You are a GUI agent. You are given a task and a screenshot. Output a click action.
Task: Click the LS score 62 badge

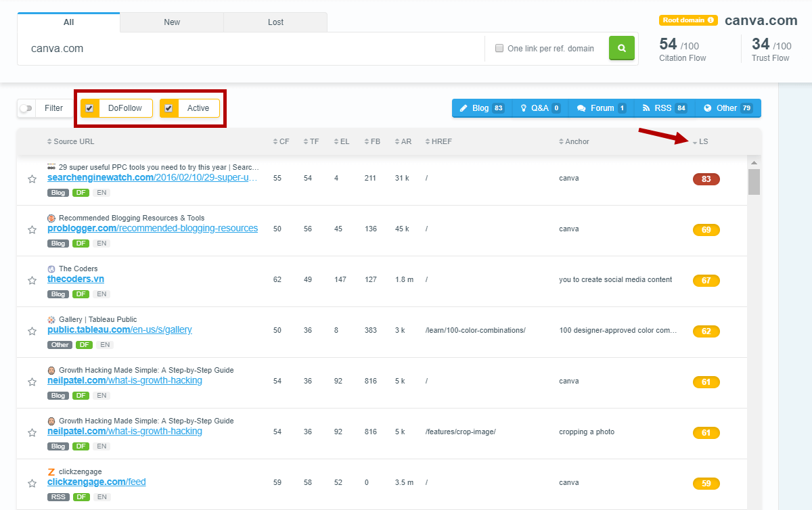(x=706, y=331)
